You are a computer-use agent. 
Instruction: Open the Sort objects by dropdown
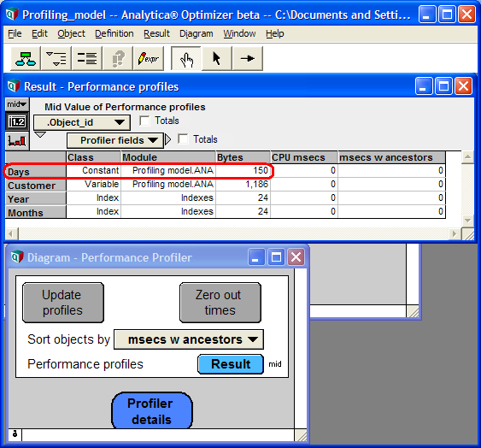[x=189, y=339]
